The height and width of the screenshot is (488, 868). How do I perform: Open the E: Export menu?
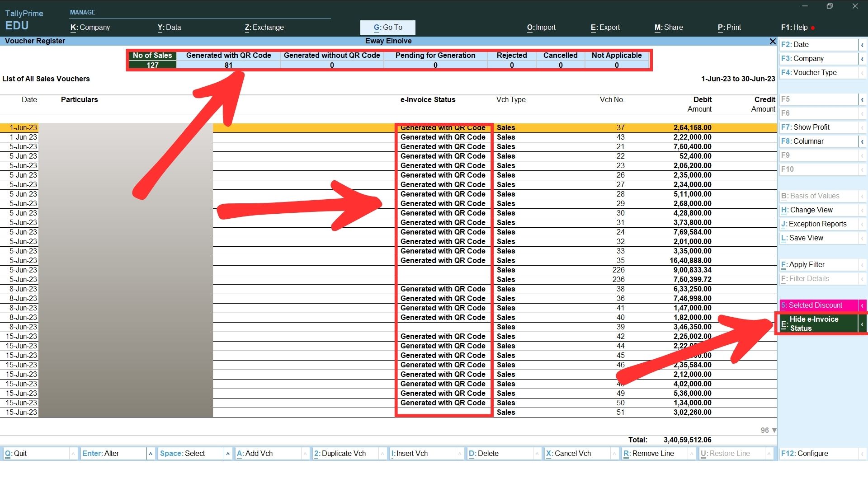pyautogui.click(x=605, y=28)
